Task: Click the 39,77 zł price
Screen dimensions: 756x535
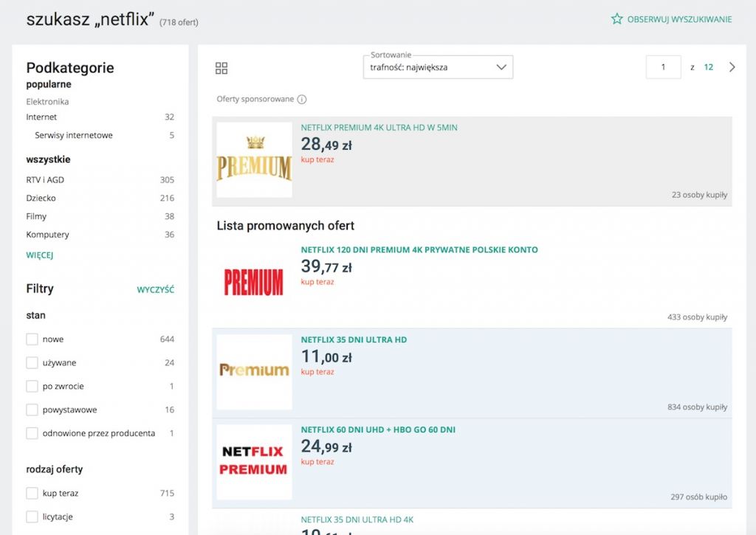Action: pos(326,266)
